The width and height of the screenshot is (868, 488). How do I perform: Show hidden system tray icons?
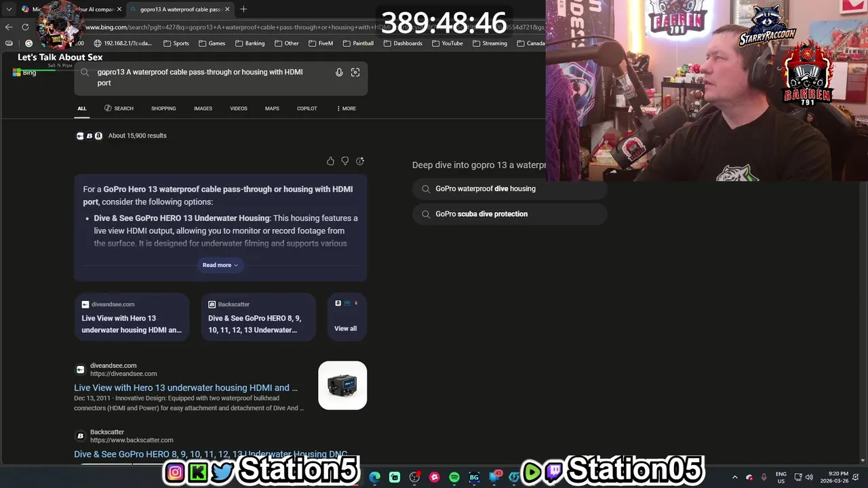(x=734, y=477)
